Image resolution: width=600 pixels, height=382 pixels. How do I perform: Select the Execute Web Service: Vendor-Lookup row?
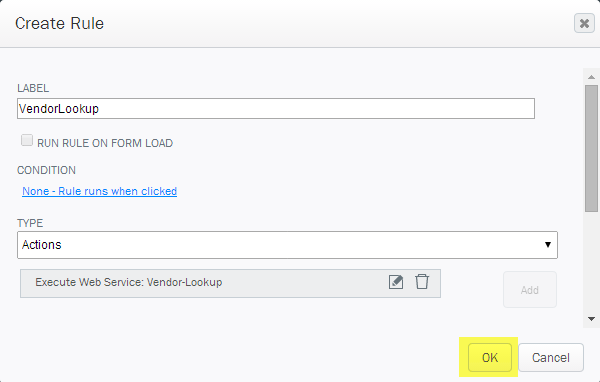coord(230,283)
